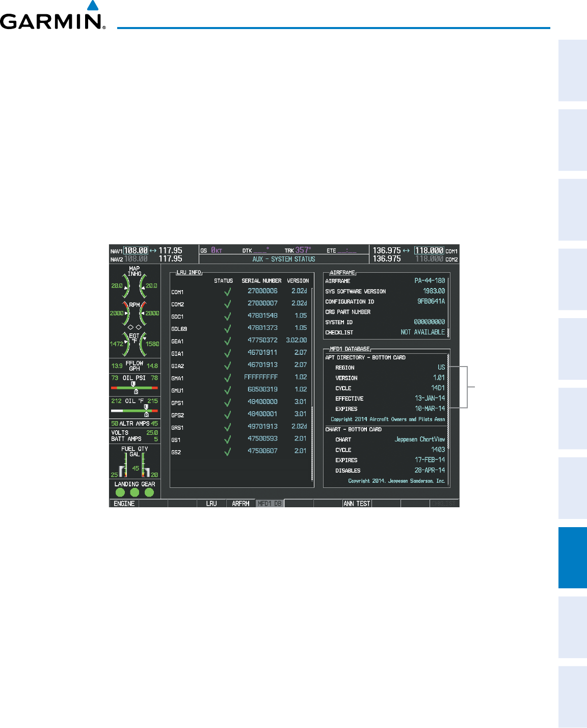Click GEA1 version 3.02.00

(297, 340)
